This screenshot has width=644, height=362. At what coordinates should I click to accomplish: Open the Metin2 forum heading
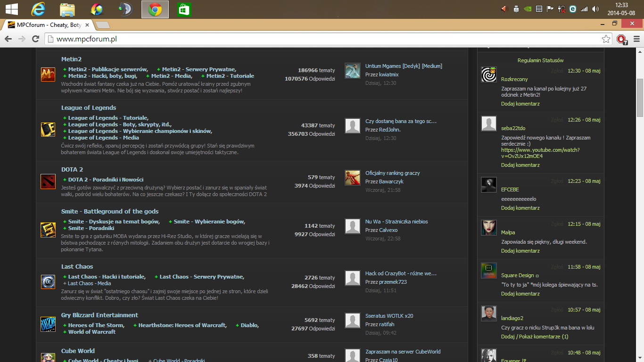pos(72,59)
